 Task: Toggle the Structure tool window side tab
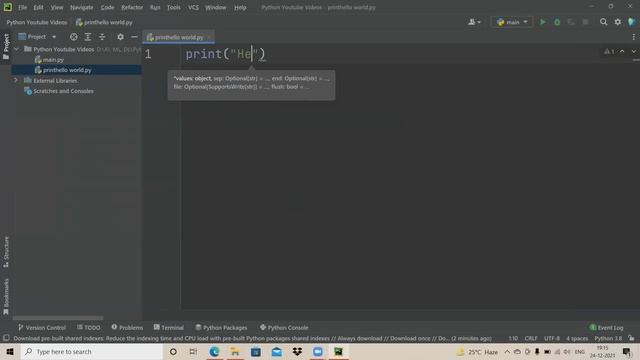click(6, 252)
